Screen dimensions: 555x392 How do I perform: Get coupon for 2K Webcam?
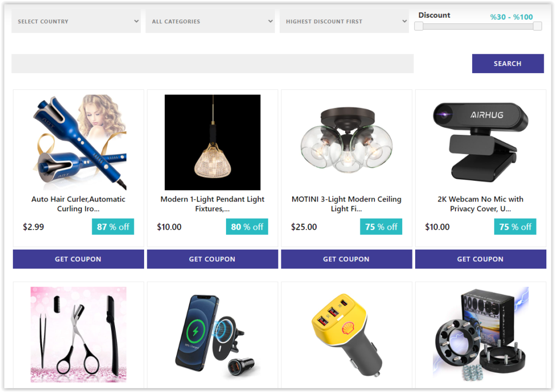point(481,259)
